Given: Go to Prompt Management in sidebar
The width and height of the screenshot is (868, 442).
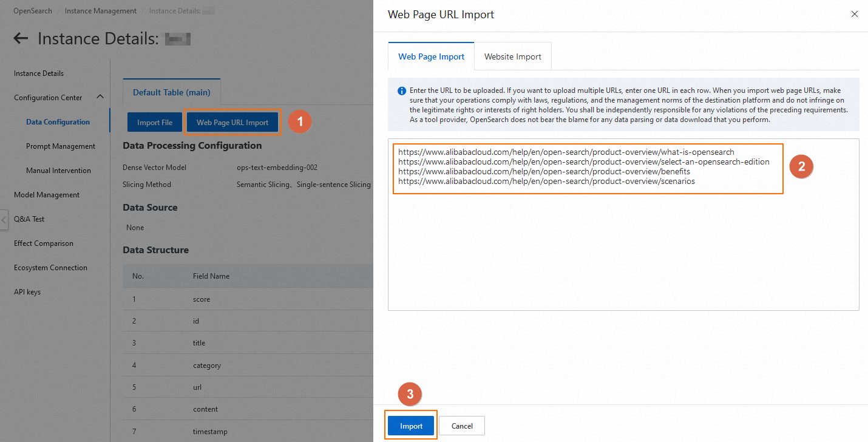Looking at the screenshot, I should pyautogui.click(x=61, y=146).
